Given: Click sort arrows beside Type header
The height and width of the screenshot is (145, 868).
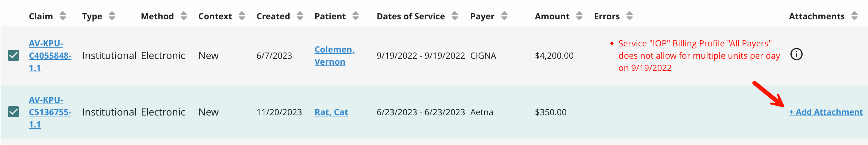Looking at the screenshot, I should pos(112,16).
